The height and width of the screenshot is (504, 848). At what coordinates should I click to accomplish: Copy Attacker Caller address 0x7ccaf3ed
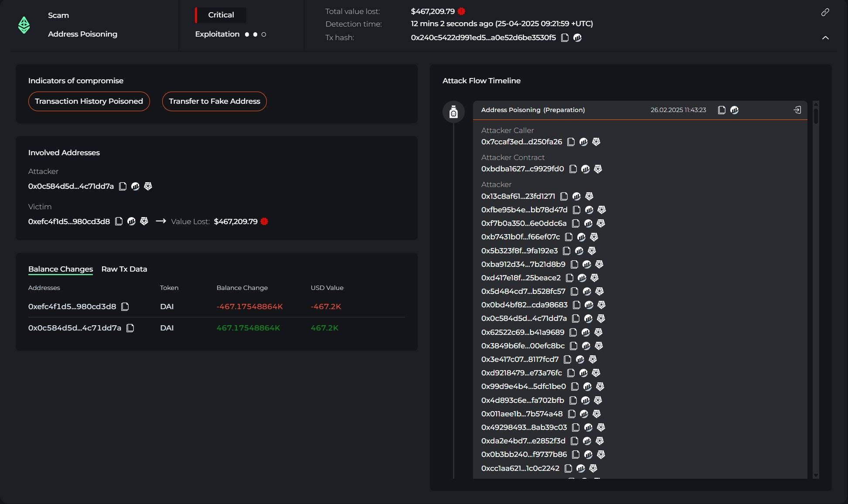click(571, 142)
